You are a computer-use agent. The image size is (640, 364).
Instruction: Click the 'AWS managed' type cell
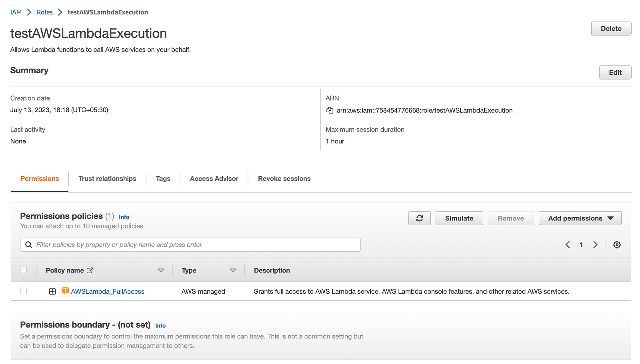tap(203, 291)
